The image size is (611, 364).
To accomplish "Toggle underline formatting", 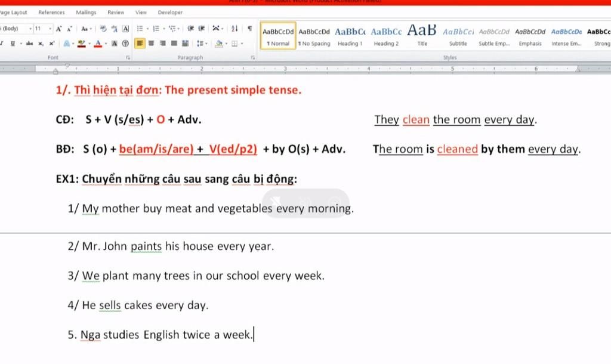I will 13,44.
